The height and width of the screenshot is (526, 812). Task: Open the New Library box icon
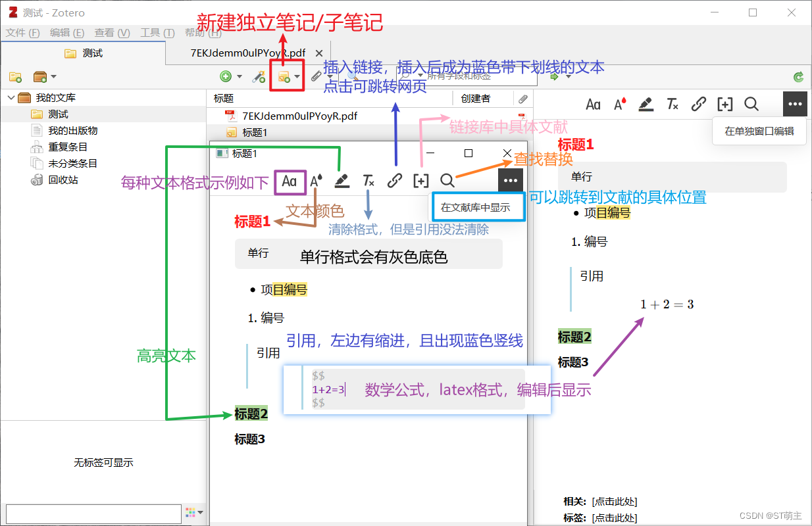41,77
